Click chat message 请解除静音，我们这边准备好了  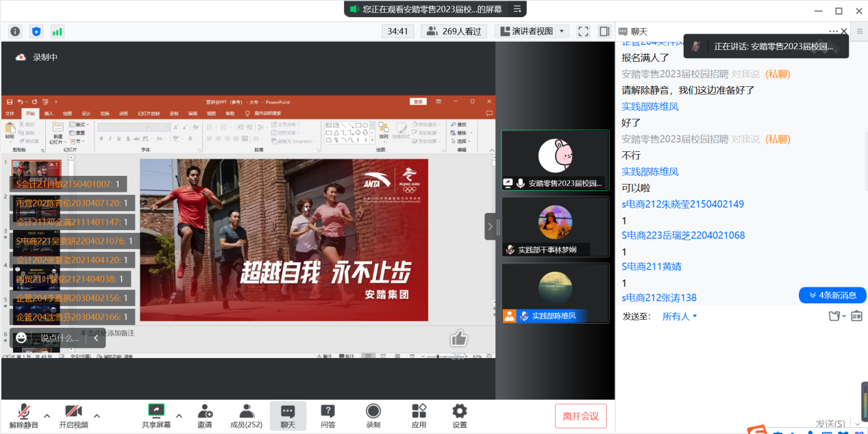coord(688,90)
